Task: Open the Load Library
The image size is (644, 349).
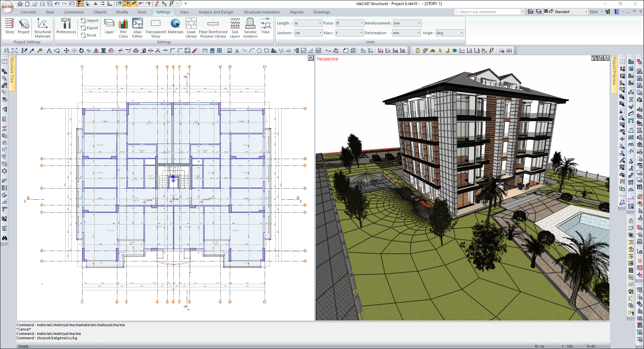Action: tap(191, 28)
